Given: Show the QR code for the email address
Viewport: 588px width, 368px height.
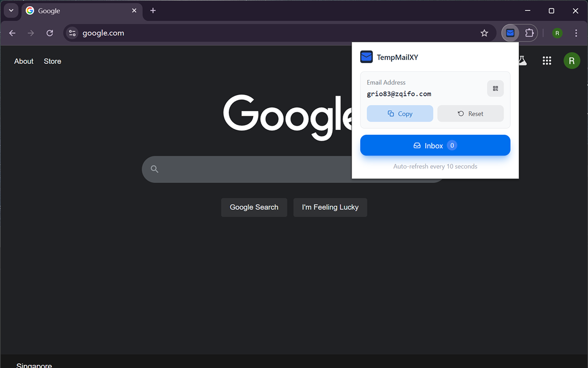Looking at the screenshot, I should 495,88.
